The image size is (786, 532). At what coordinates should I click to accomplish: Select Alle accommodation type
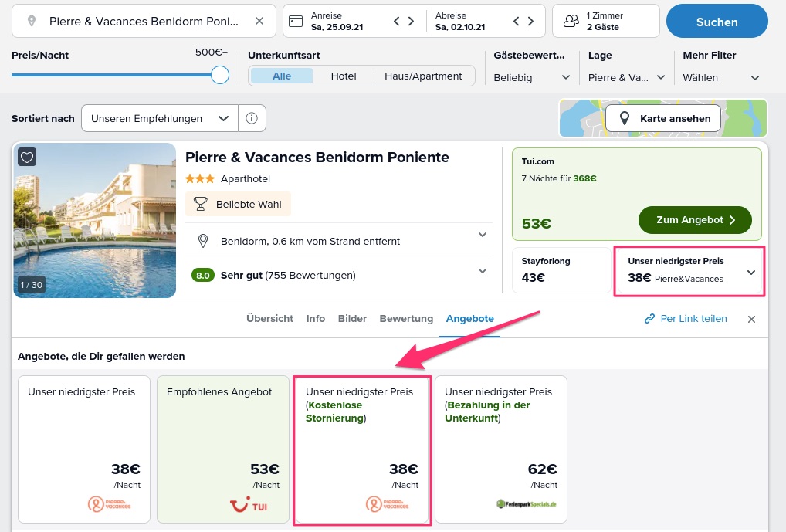(x=282, y=76)
